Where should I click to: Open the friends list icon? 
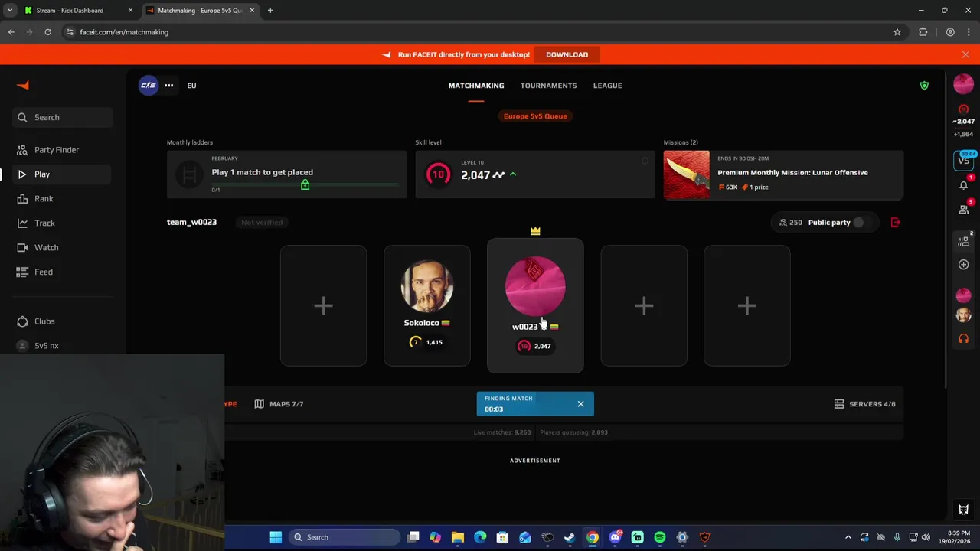point(964,209)
